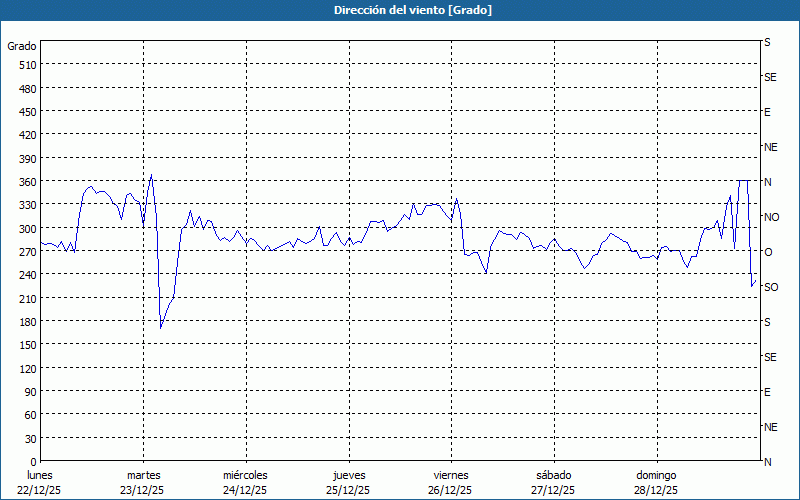Click the "jueves 25/12/25" date label
800x500 pixels.
(x=348, y=482)
